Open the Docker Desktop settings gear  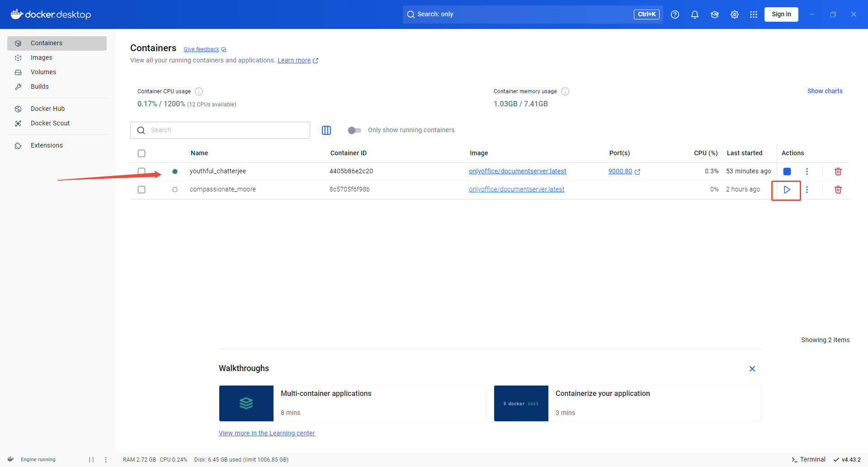pyautogui.click(x=734, y=14)
